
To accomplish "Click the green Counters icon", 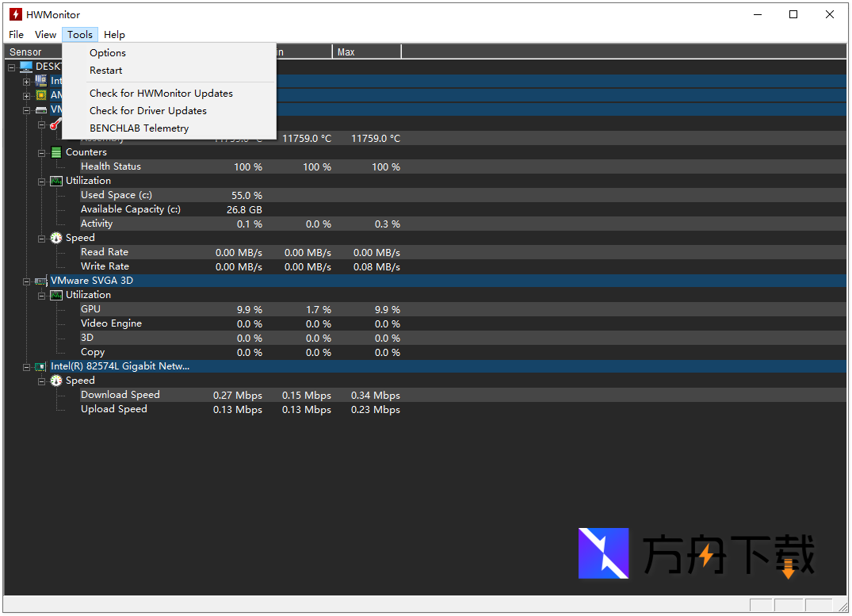I will [56, 152].
